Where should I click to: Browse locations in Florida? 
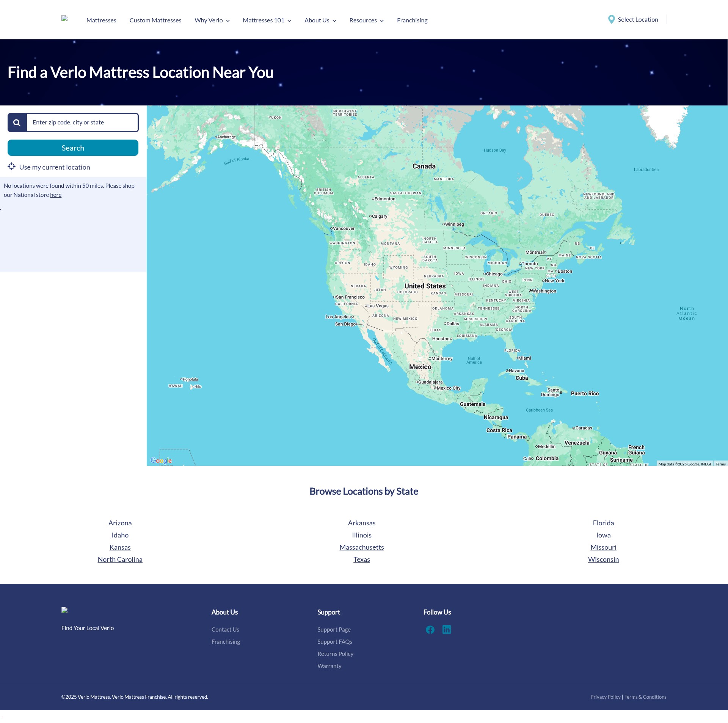[x=603, y=523]
